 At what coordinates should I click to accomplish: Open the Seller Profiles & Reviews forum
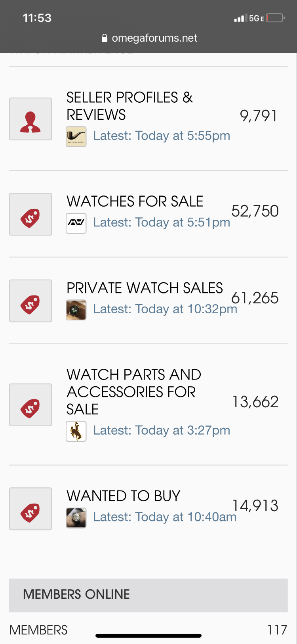point(129,106)
